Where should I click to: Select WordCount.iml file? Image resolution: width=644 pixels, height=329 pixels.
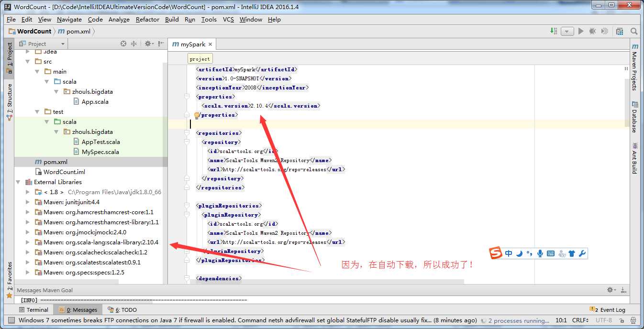(x=60, y=172)
